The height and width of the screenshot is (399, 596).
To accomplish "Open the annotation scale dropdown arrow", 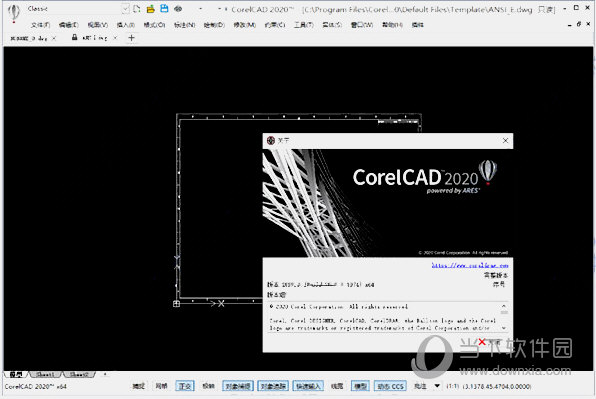I will [x=437, y=386].
